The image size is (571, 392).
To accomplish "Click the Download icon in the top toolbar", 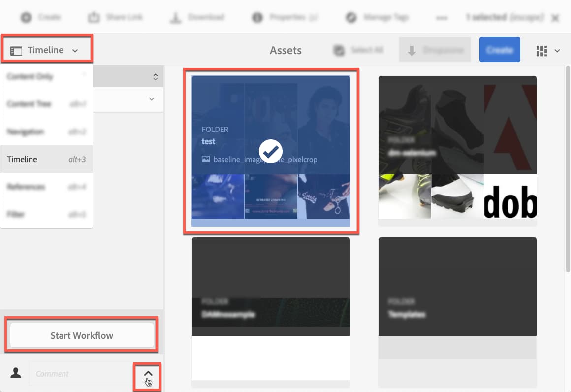I will (x=174, y=17).
